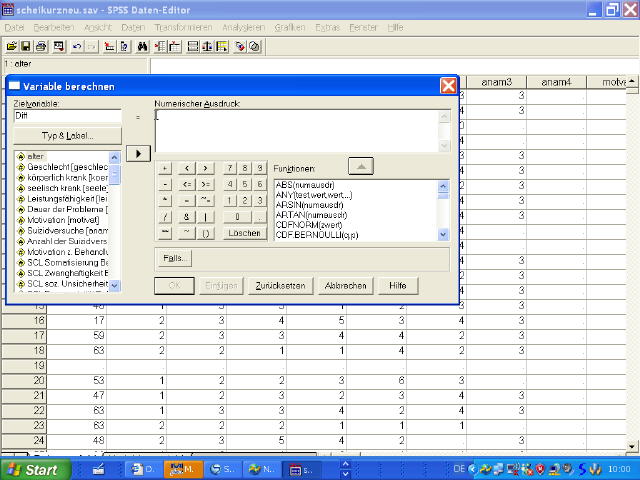
Task: Open the Analysieren menu
Action: coord(243,27)
